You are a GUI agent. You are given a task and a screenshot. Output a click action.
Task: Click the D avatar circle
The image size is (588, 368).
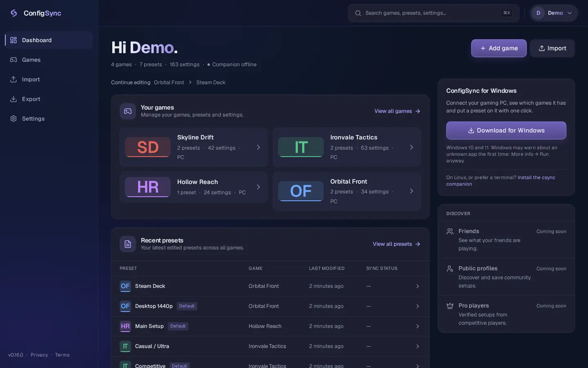pyautogui.click(x=538, y=13)
